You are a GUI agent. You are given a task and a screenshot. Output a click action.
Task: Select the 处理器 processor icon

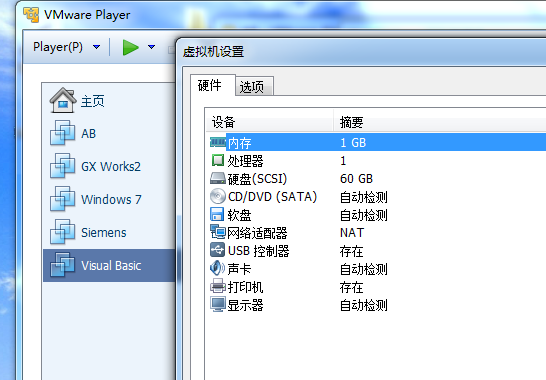218,161
